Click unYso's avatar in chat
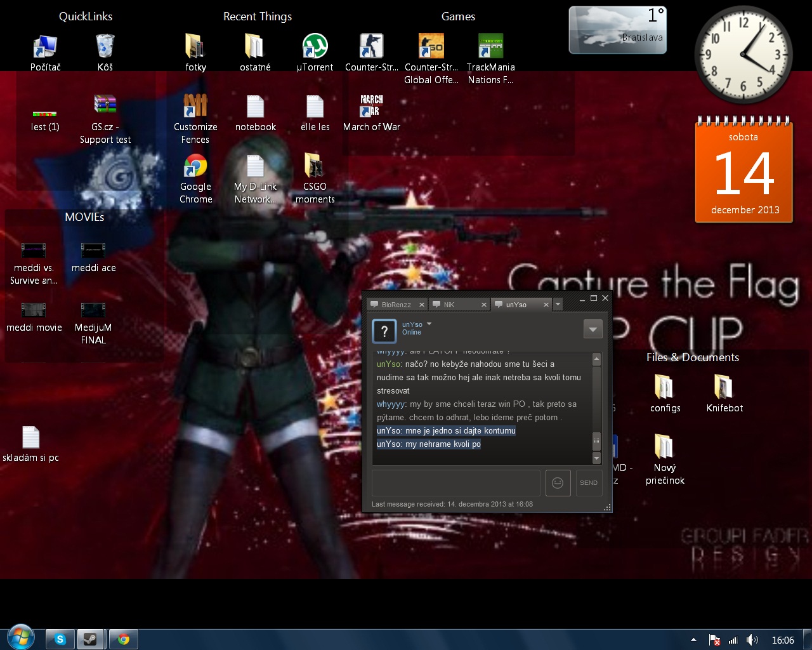 (384, 331)
